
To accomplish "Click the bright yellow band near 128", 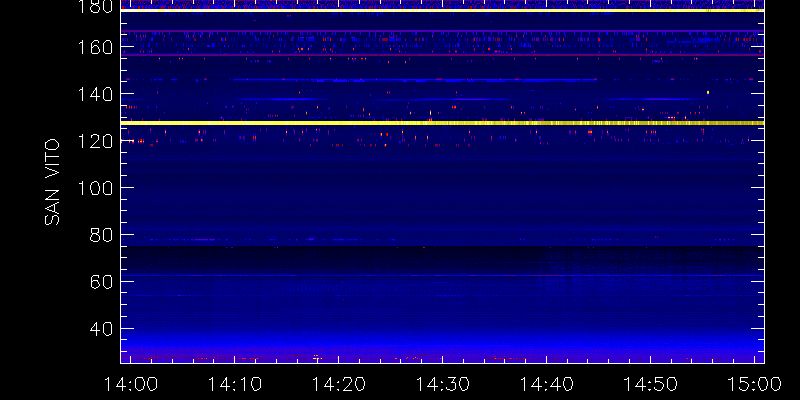I will point(442,123).
